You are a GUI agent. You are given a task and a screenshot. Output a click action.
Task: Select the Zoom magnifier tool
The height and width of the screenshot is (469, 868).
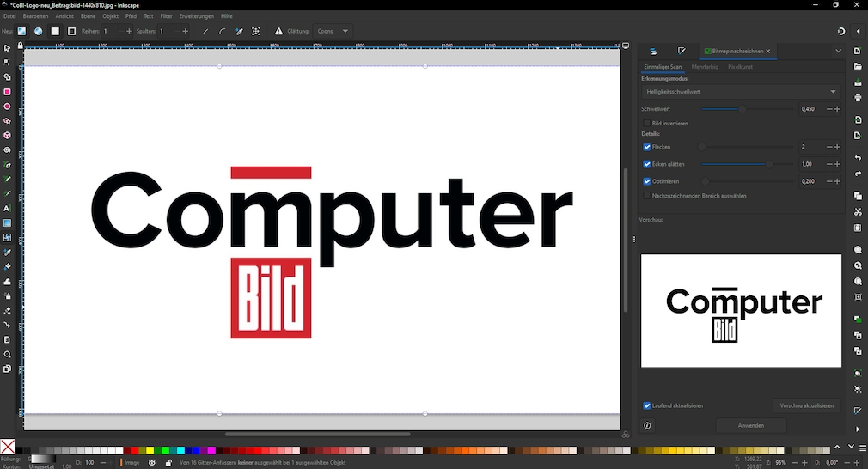pyautogui.click(x=7, y=354)
